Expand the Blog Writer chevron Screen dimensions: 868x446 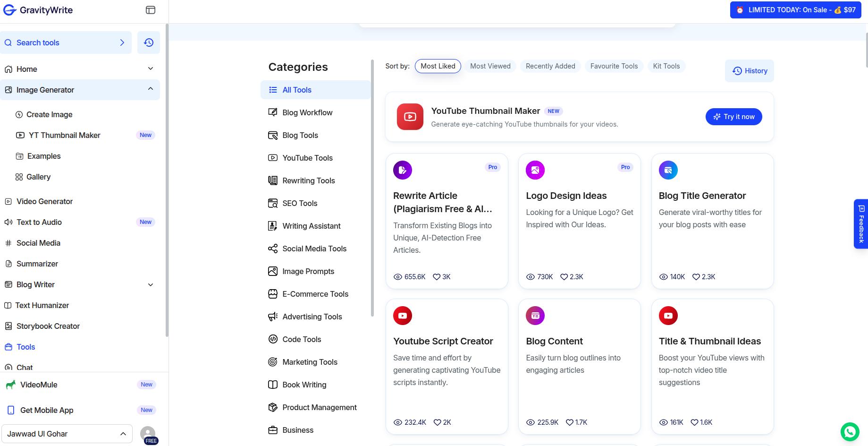click(151, 284)
